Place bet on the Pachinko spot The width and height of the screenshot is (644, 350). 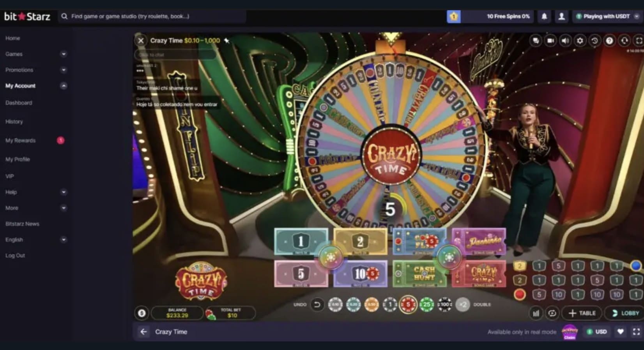click(x=479, y=242)
